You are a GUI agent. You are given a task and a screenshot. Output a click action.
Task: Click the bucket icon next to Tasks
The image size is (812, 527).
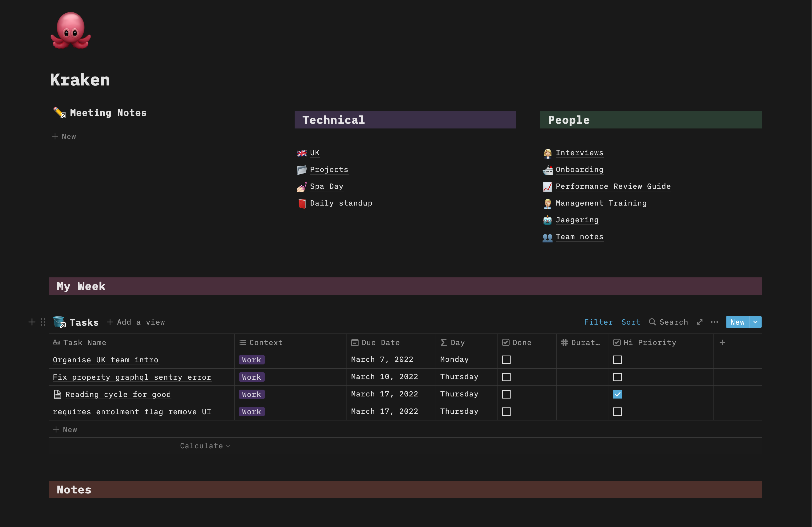59,322
